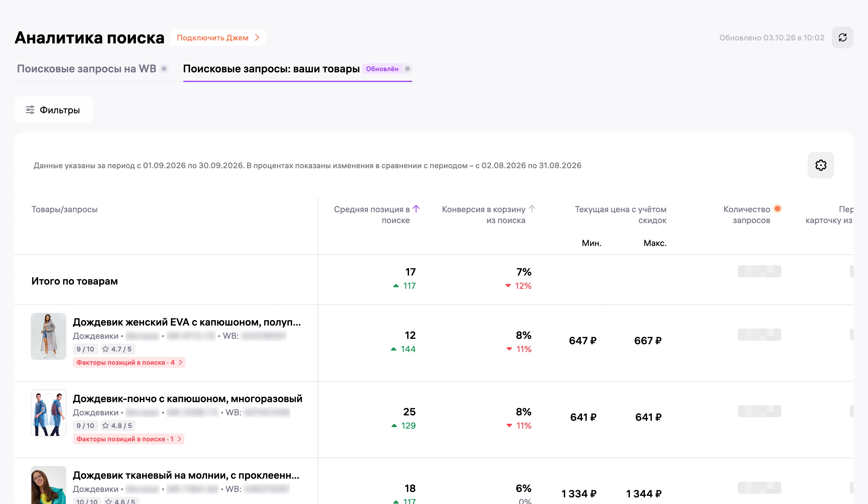Switch to Поисковые запросы на WB tab
Image resolution: width=868 pixels, height=504 pixels.
click(x=86, y=68)
